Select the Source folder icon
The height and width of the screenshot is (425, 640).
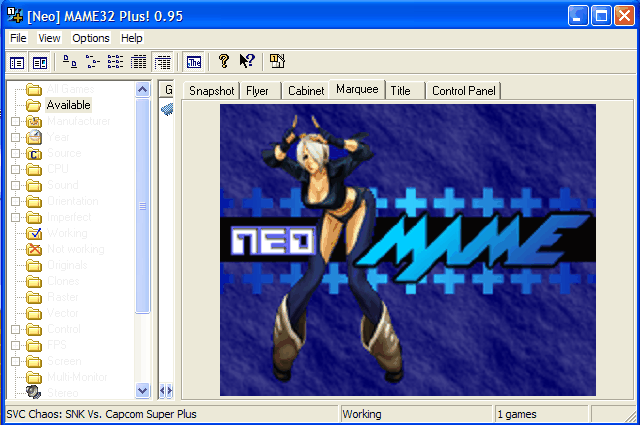coord(34,154)
